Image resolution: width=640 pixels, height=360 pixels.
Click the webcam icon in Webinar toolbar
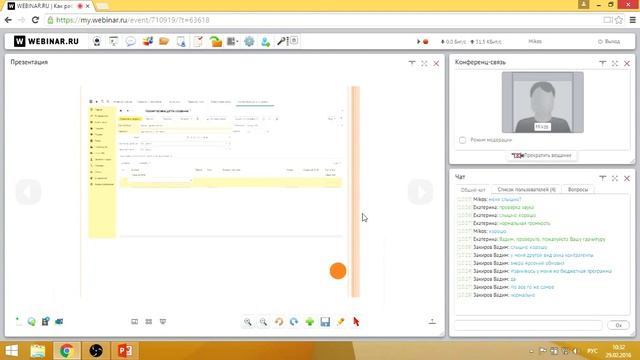click(97, 41)
